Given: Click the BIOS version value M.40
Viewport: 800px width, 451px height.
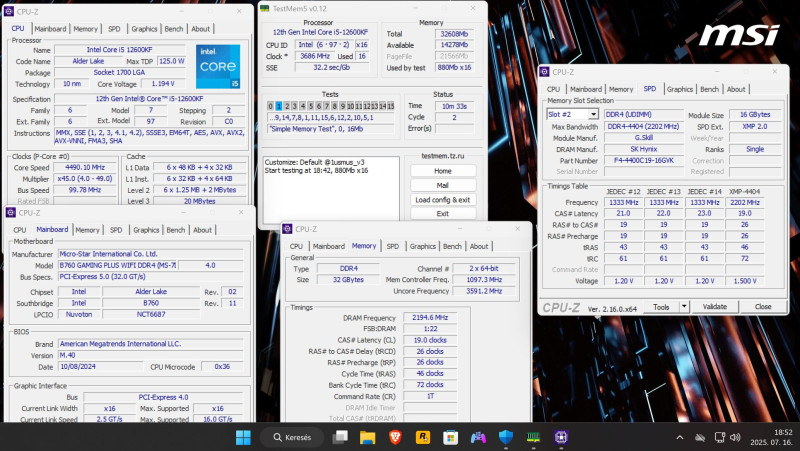Looking at the screenshot, I should (x=151, y=355).
